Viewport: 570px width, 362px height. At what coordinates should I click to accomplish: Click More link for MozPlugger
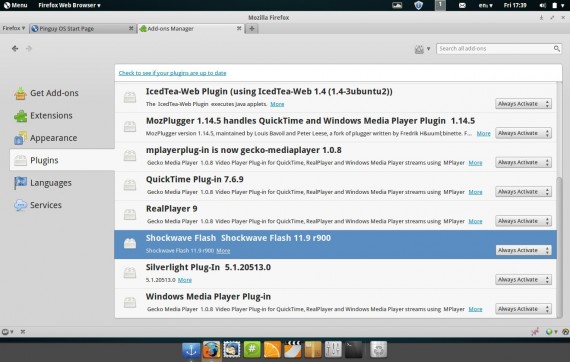483,133
